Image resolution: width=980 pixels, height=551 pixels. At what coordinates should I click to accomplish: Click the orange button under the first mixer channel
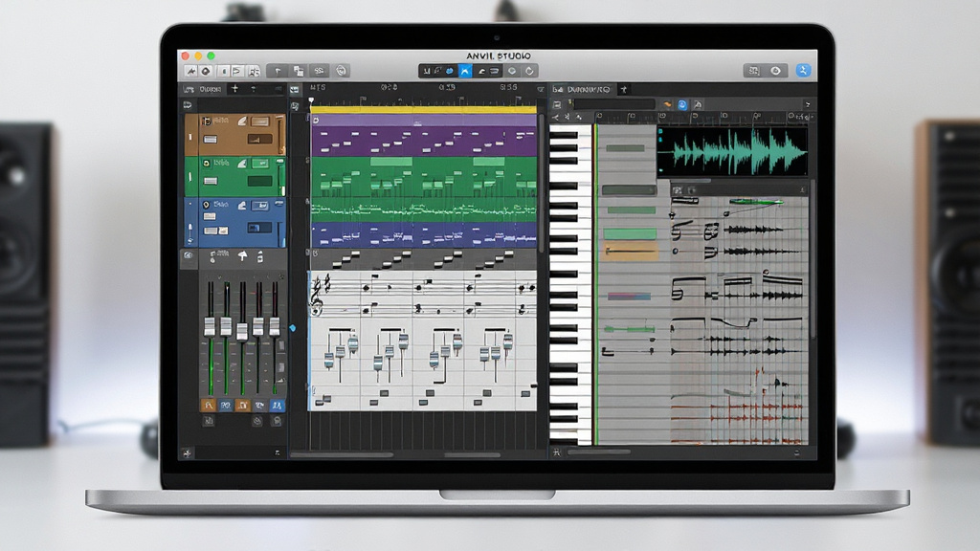click(208, 406)
